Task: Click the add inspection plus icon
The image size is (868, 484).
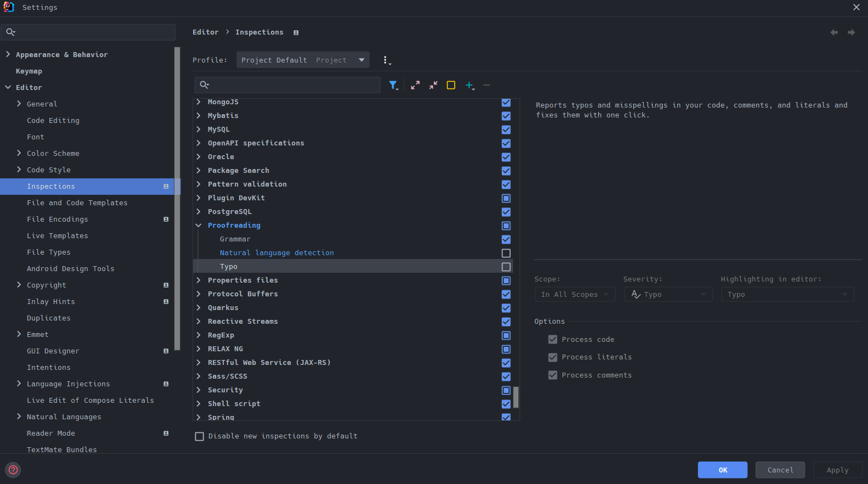Action: point(470,86)
